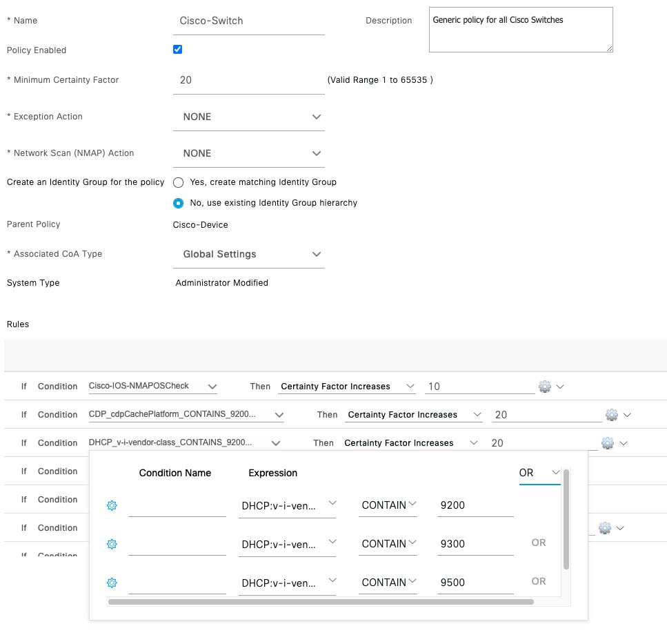Open Certainty Factor Increases dropdown in CDP rule
The image size is (667, 644).
coord(413,415)
